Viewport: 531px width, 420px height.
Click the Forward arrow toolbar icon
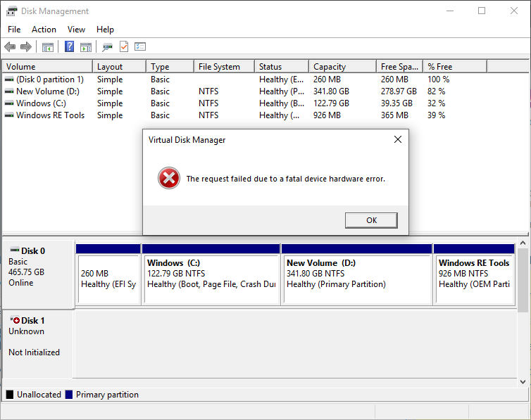point(26,46)
